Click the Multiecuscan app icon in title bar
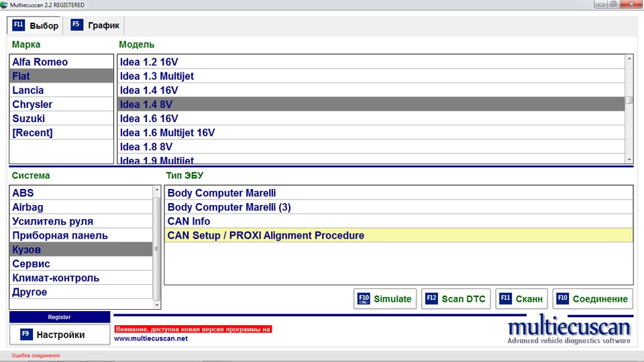The image size is (644, 362). click(4, 5)
